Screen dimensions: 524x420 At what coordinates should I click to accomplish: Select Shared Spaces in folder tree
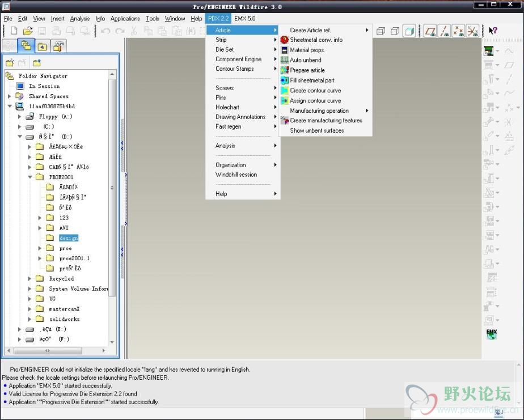(48, 96)
